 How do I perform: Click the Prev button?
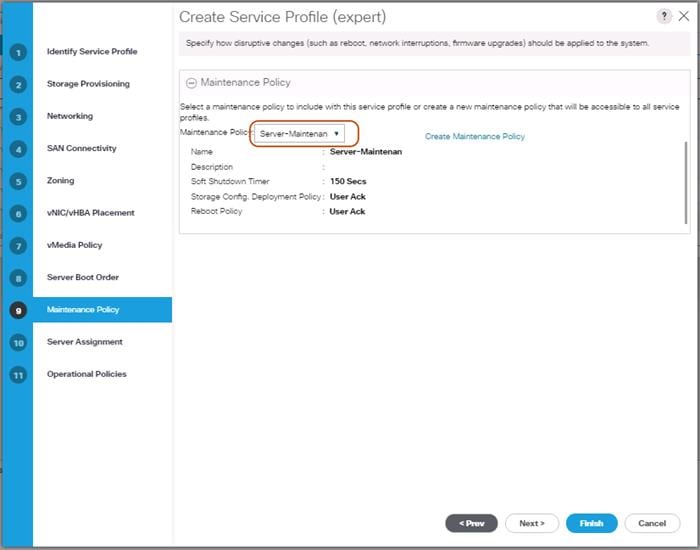(471, 523)
